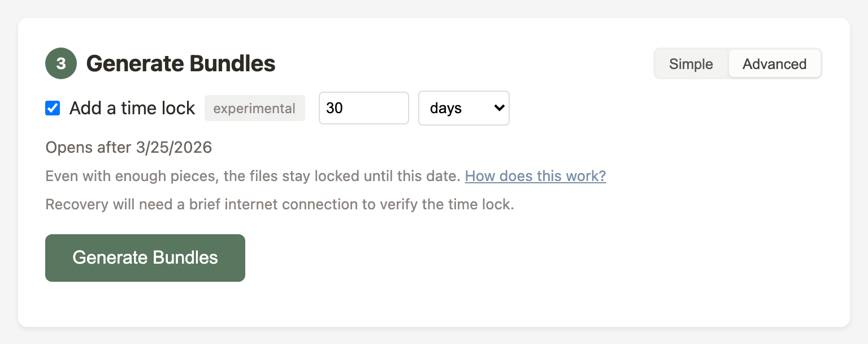Click the Generate Bundles heading
The image size is (868, 344).
[x=180, y=63]
